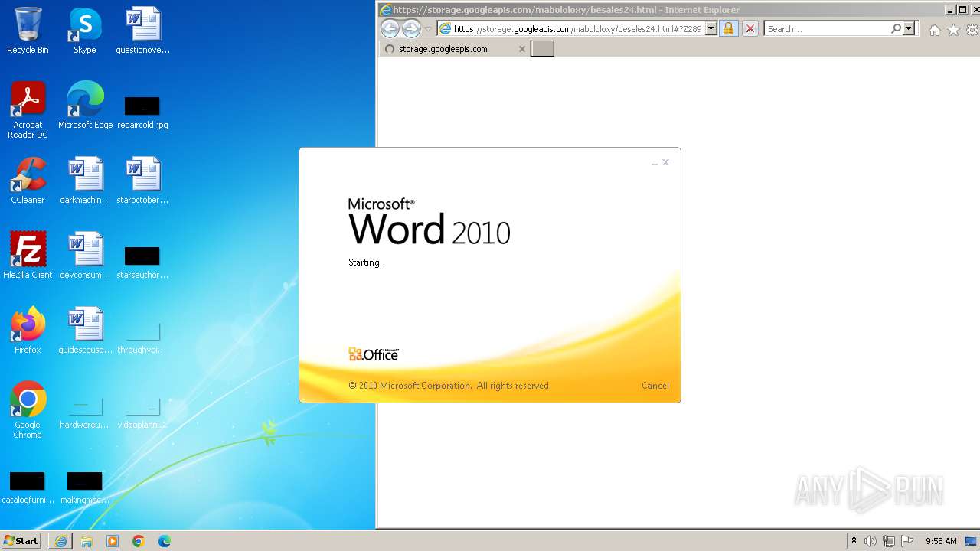This screenshot has height=551, width=980.
Task: Select the Microsoft Edge desktop shortcut
Action: click(x=85, y=106)
